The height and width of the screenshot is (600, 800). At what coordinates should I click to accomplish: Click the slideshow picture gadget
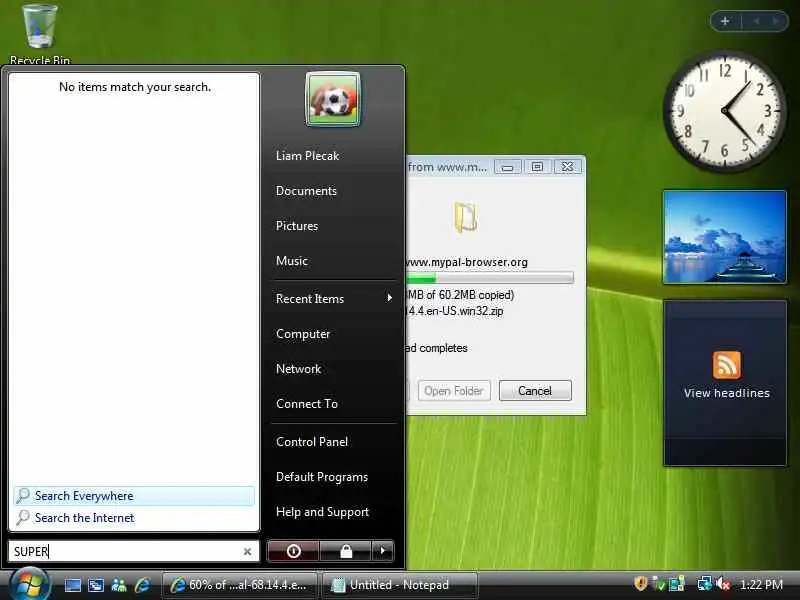(724, 237)
